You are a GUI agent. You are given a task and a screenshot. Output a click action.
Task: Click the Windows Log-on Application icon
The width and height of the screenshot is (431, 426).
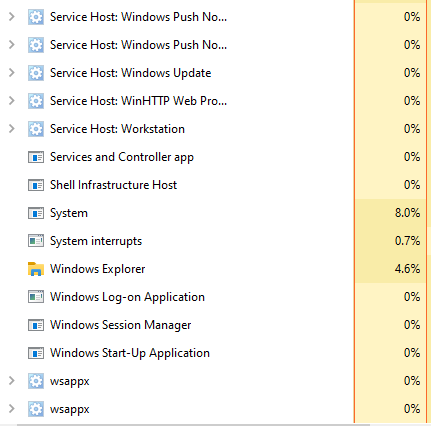(36, 297)
